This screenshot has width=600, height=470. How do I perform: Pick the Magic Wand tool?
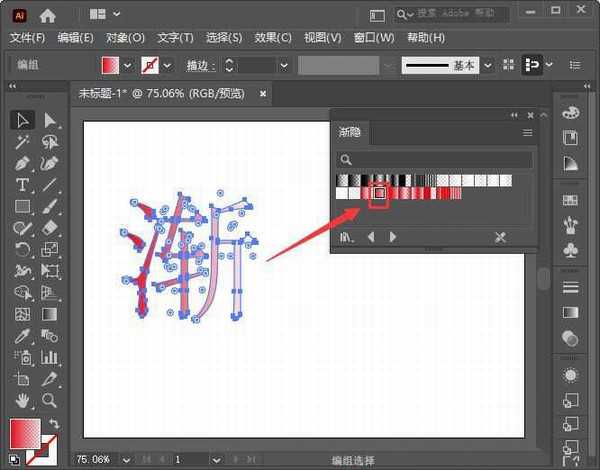(22, 142)
